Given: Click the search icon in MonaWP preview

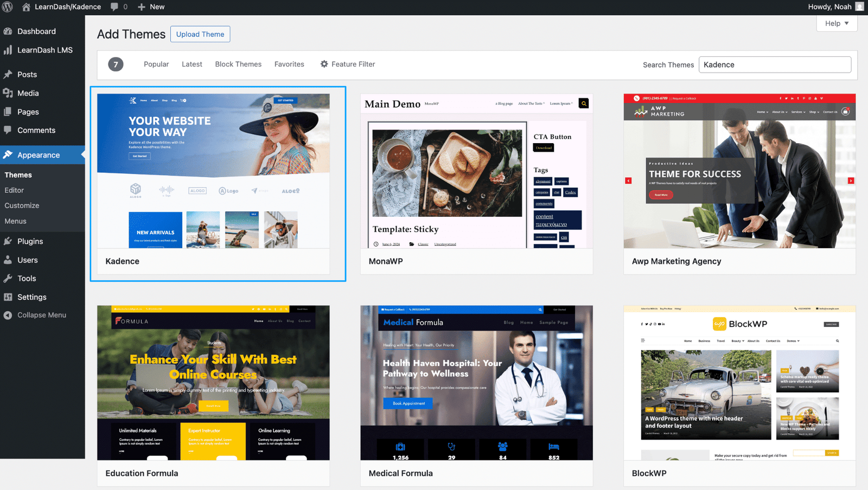Looking at the screenshot, I should 584,103.
